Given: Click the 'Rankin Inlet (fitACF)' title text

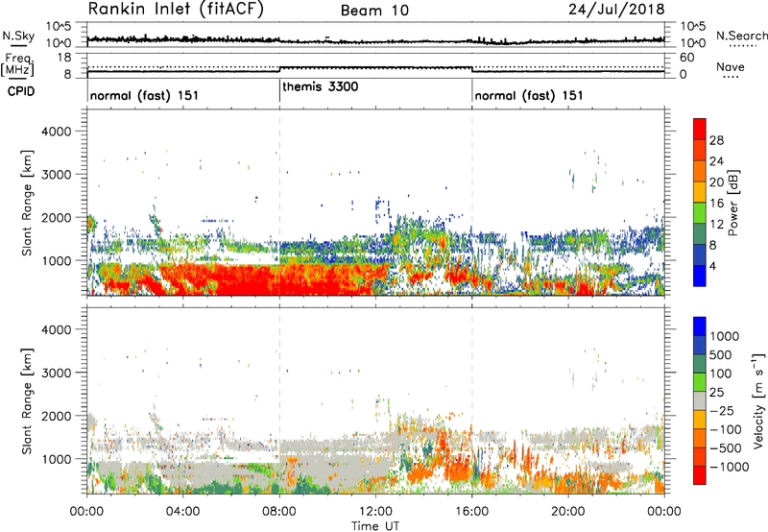Looking at the screenshot, I should click(x=176, y=10).
